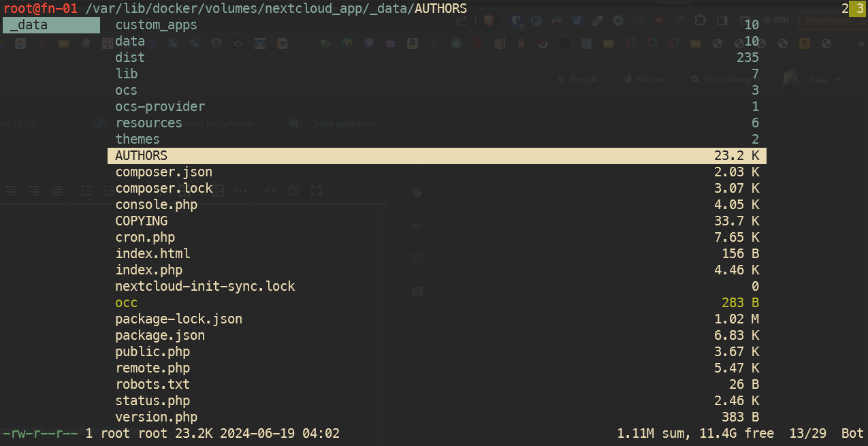Enter the data folder

(130, 42)
